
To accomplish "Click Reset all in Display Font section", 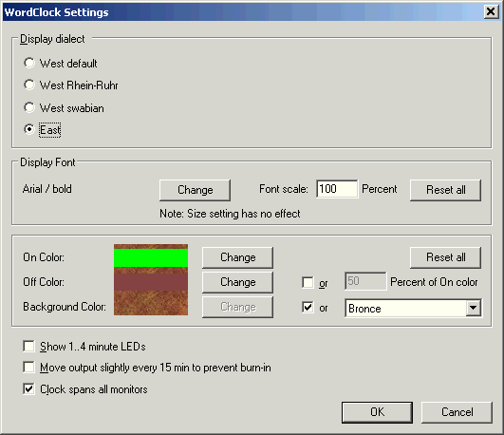I will pos(445,190).
